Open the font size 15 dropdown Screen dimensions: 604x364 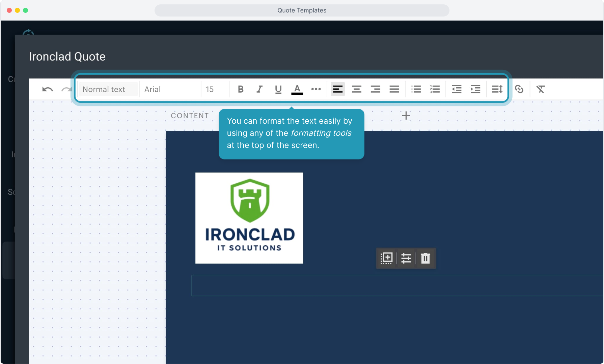coord(215,89)
